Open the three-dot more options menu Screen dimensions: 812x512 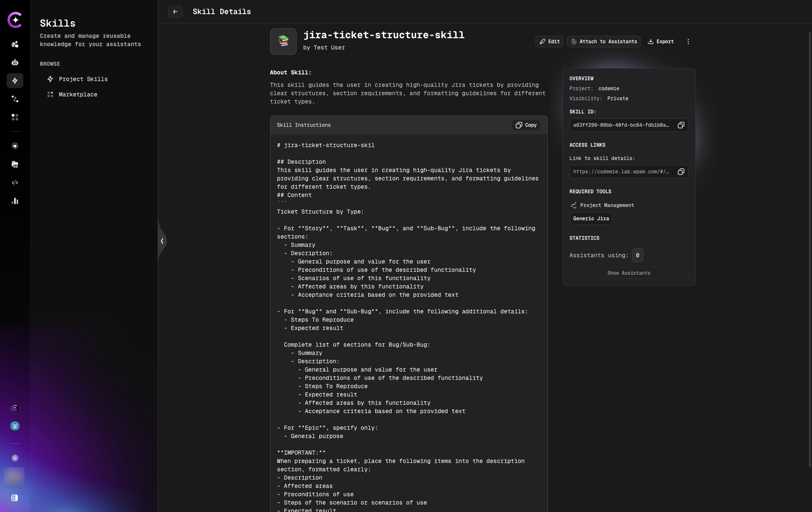[689, 42]
